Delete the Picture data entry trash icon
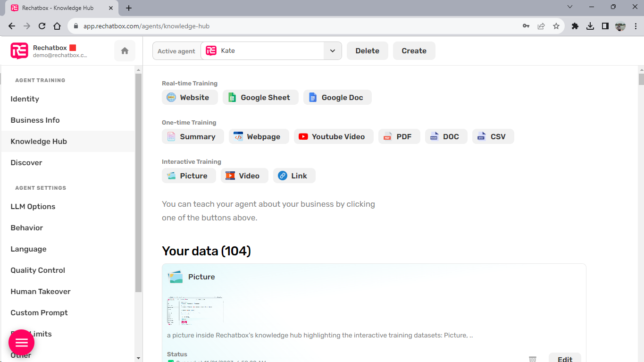 point(533,359)
